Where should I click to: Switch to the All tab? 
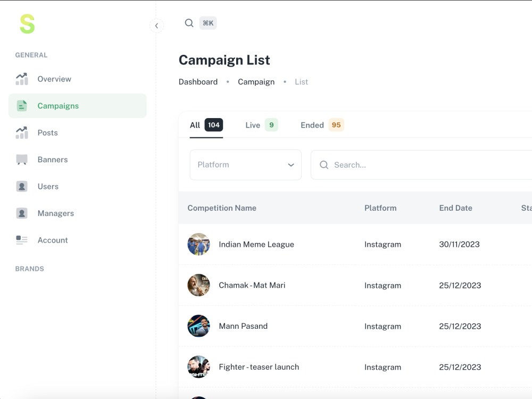pos(206,125)
